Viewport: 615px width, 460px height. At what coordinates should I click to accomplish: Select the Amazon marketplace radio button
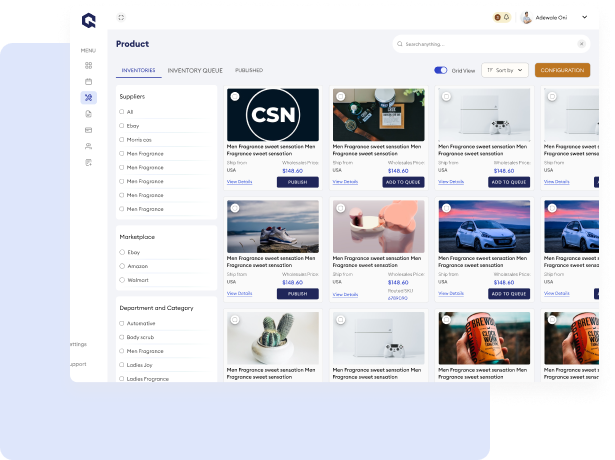click(122, 266)
